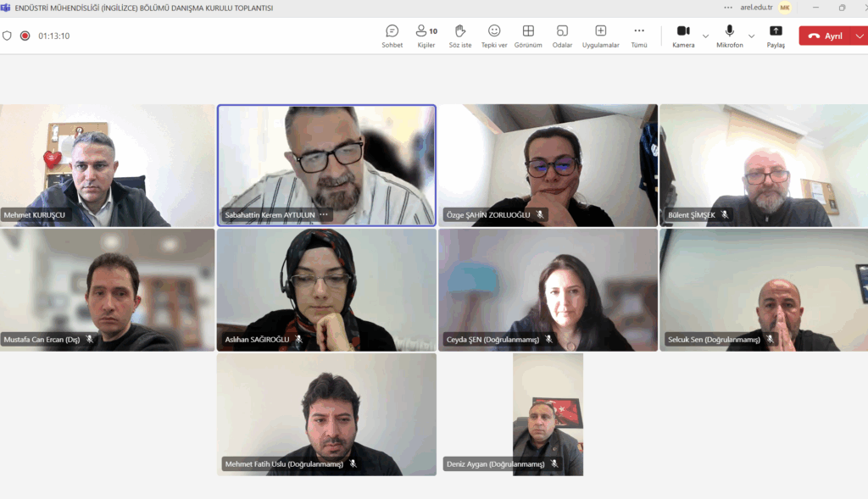Toggle the Kamera on or off

coord(683,36)
